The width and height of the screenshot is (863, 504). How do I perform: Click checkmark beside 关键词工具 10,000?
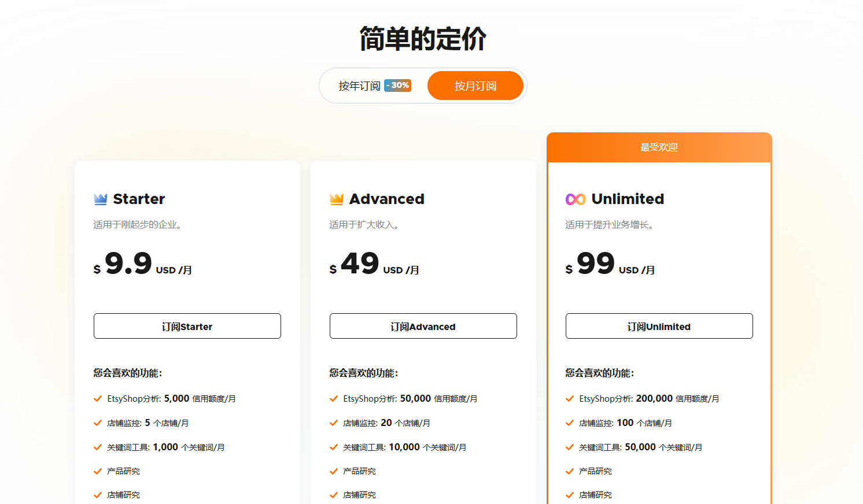[334, 447]
